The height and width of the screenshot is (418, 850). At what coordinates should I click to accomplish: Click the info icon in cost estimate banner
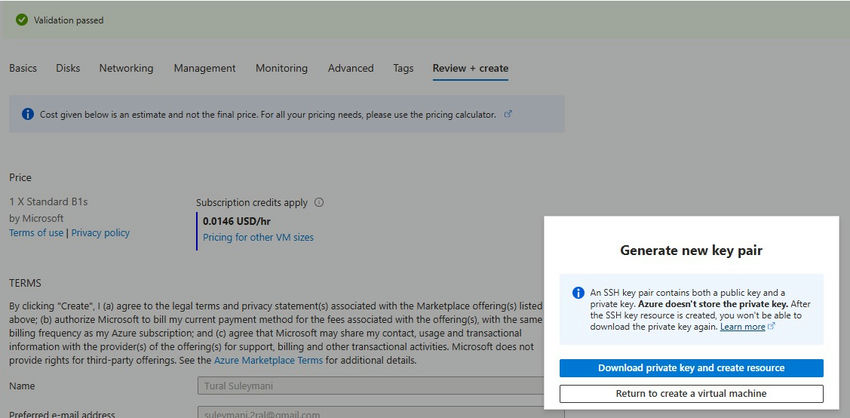tap(28, 115)
